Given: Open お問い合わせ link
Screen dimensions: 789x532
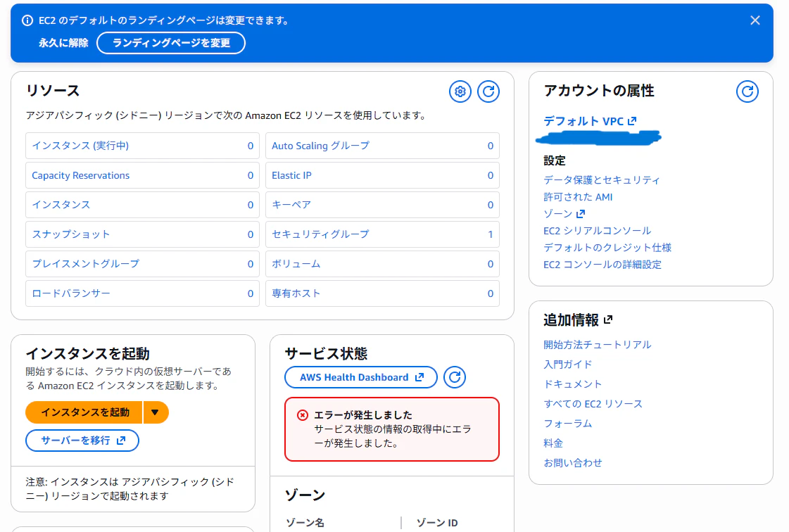Looking at the screenshot, I should point(573,462).
